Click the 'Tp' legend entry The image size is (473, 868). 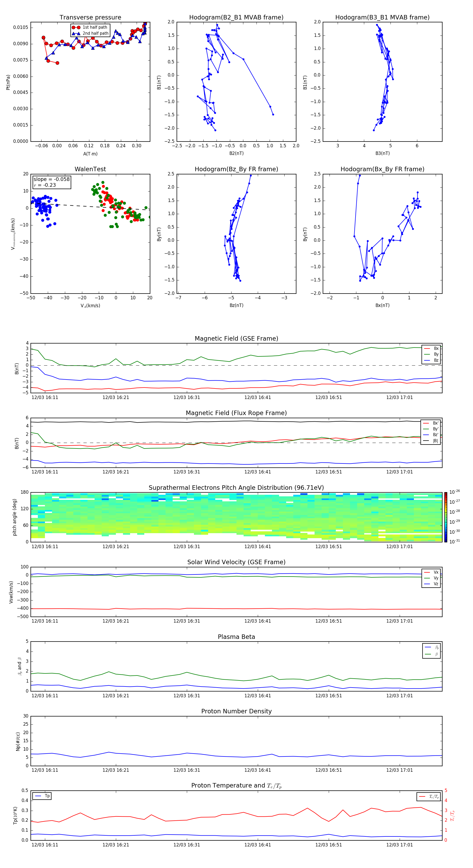[x=42, y=796]
